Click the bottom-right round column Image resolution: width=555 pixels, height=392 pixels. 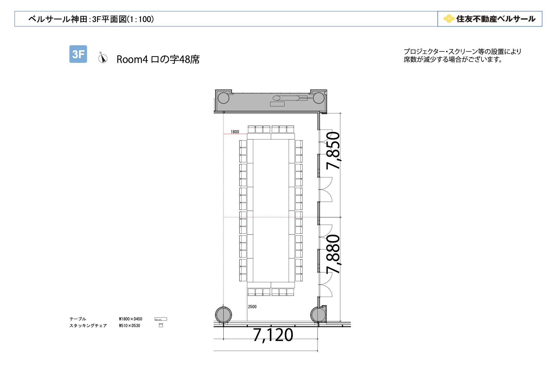point(318,315)
